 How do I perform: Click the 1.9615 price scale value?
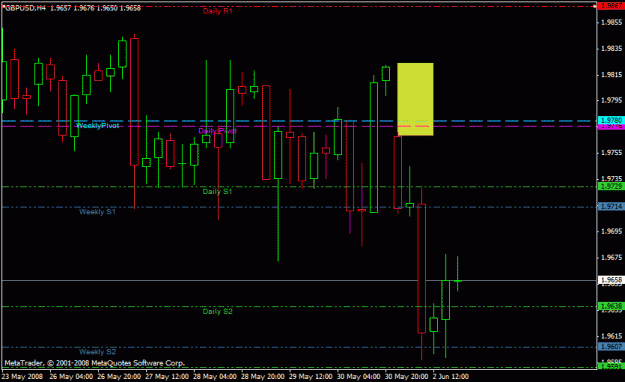pos(611,336)
